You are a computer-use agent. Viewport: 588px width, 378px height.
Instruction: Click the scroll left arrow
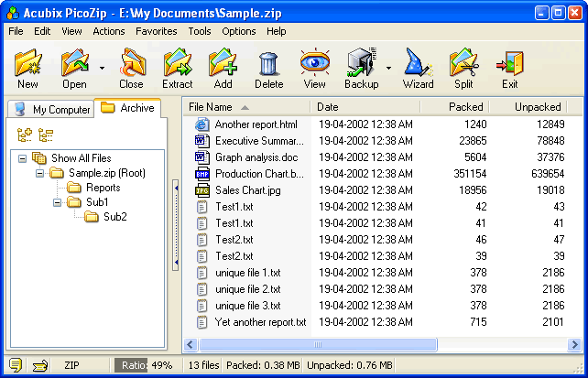coord(191,345)
